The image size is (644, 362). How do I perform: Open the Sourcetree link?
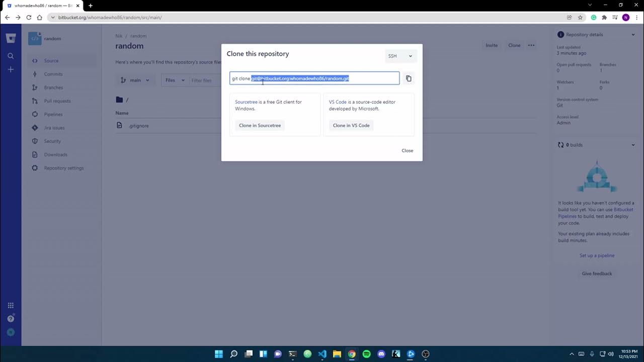pyautogui.click(x=246, y=102)
